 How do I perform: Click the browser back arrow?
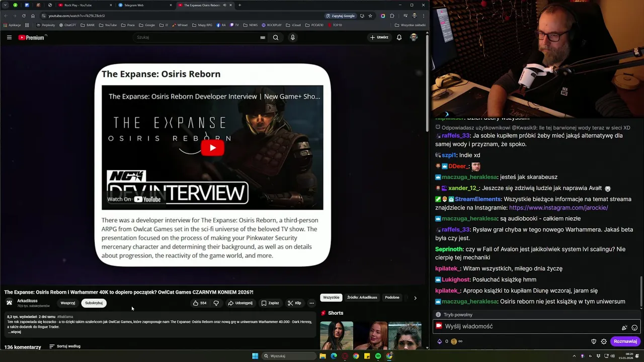pos(6,16)
